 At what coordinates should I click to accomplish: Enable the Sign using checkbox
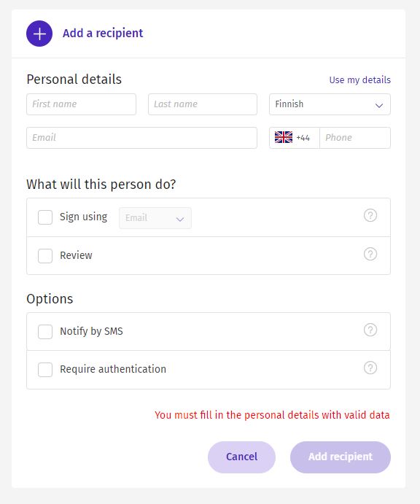click(x=45, y=217)
